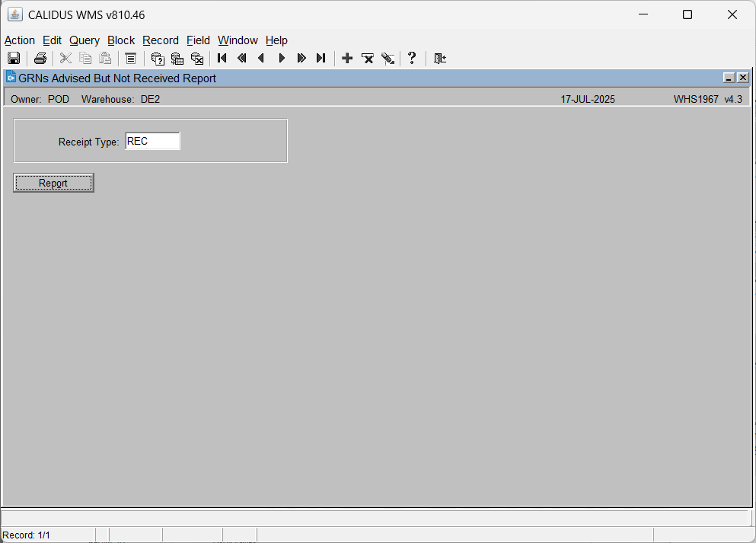Minimize the GRNs report inner window
This screenshot has height=543, width=756.
pyautogui.click(x=729, y=78)
